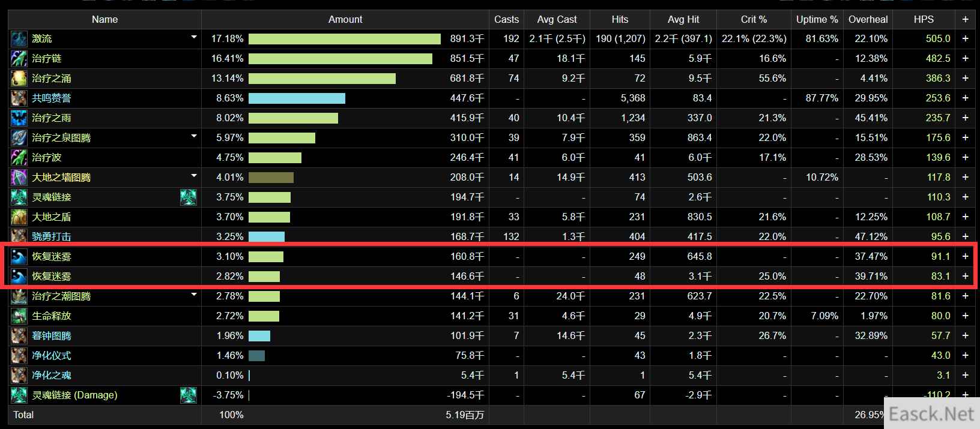Image resolution: width=980 pixels, height=429 pixels.
Task: Click the 5.19百万 total amount
Action: pyautogui.click(x=465, y=415)
